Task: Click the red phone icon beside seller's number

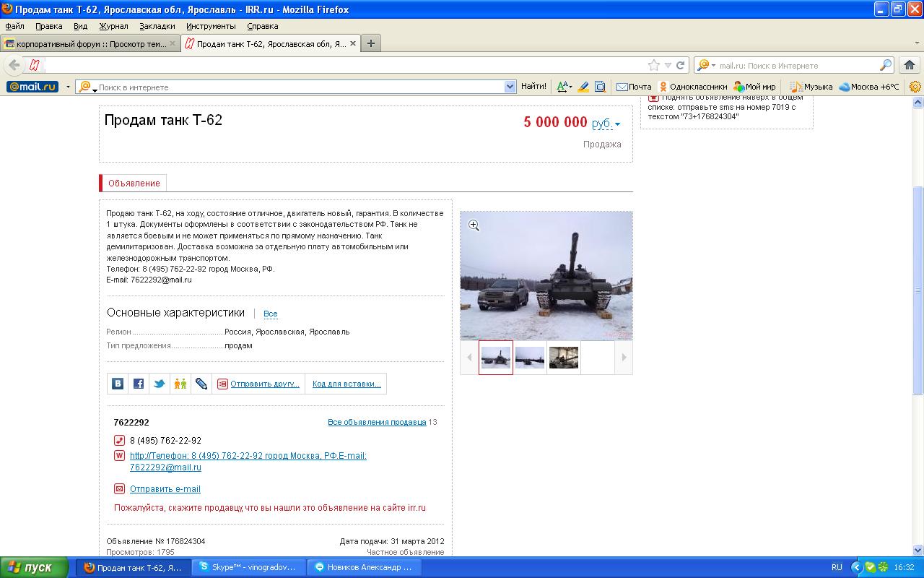Action: click(120, 440)
